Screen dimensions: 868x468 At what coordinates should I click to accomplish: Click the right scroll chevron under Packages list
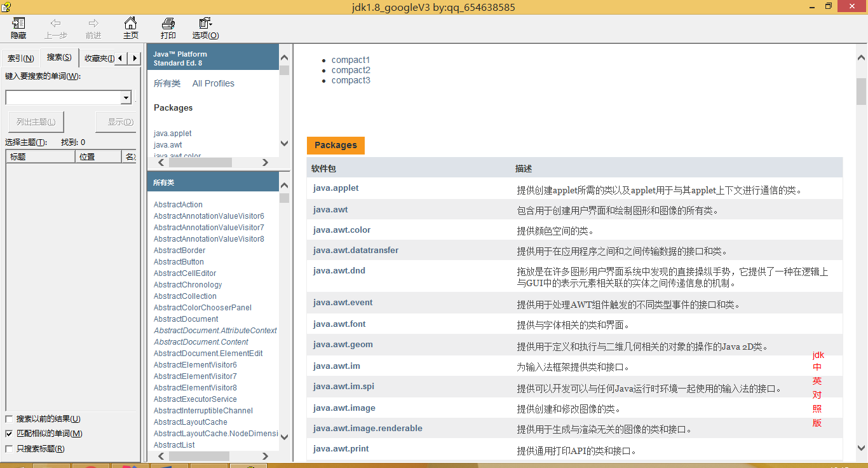click(x=265, y=162)
